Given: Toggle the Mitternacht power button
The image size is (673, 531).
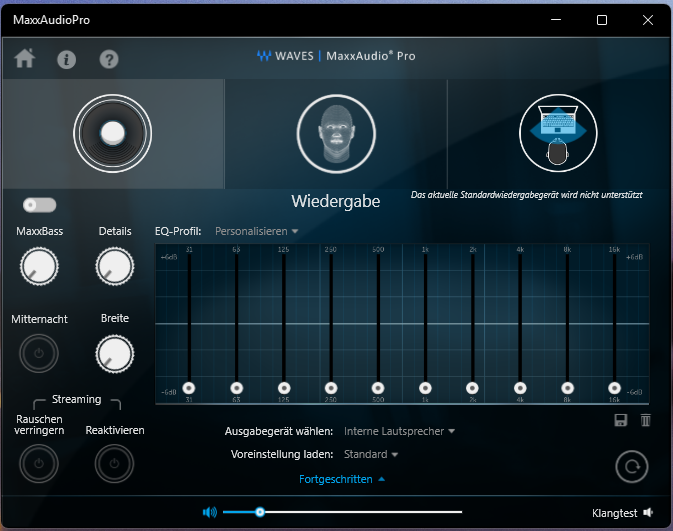Looking at the screenshot, I should click(39, 354).
